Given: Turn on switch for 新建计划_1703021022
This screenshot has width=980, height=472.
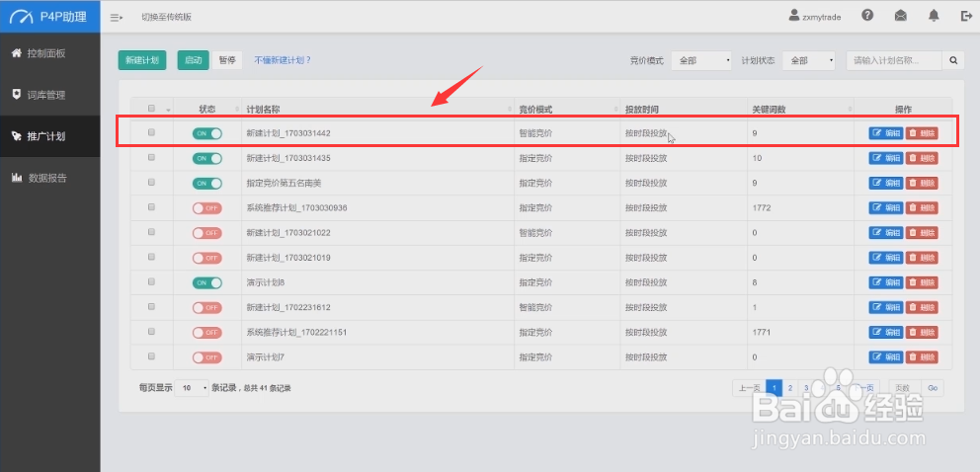Looking at the screenshot, I should tap(207, 233).
